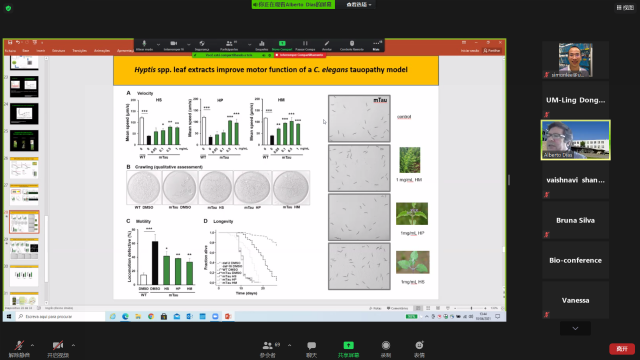
Task: Open view options dropdown at top center
Action: click(359, 4)
